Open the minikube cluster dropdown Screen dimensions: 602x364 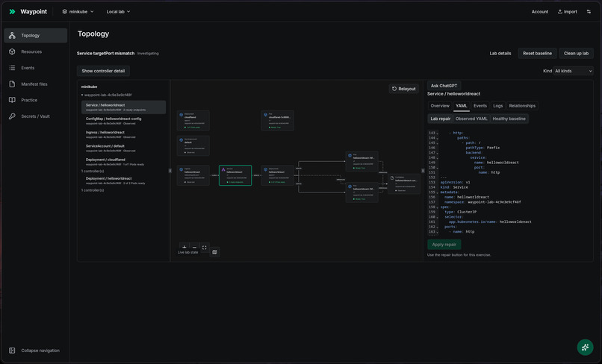tap(78, 11)
